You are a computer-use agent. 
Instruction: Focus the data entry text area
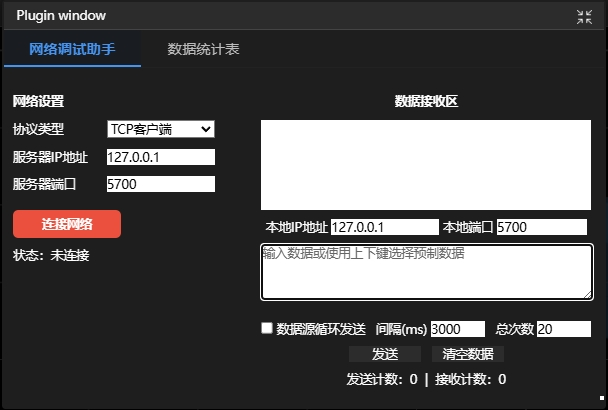point(426,271)
